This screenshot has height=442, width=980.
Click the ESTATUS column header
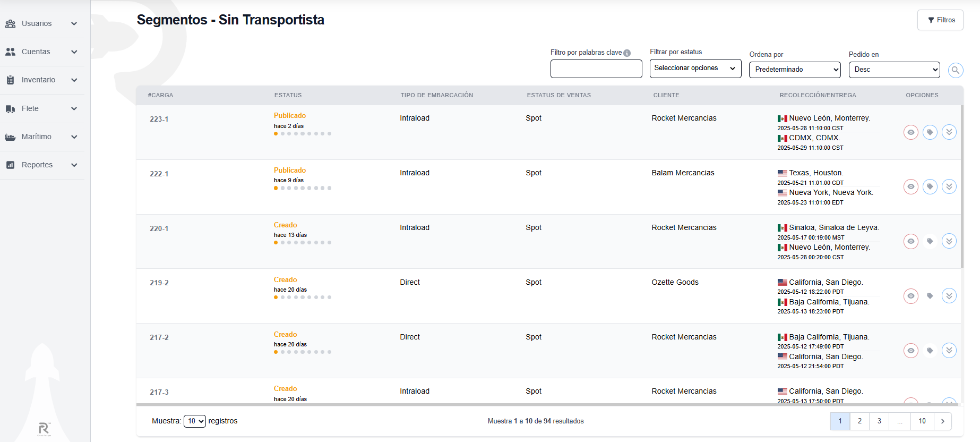click(x=288, y=96)
